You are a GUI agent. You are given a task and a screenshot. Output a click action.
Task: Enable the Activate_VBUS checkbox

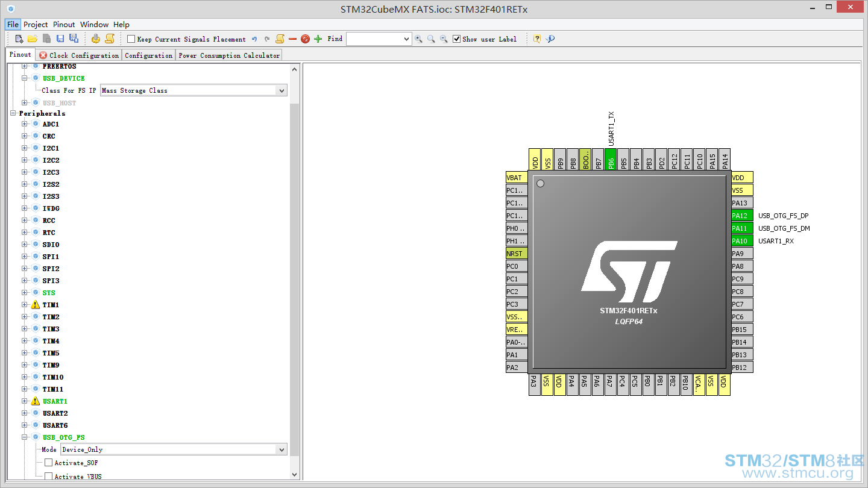click(48, 477)
